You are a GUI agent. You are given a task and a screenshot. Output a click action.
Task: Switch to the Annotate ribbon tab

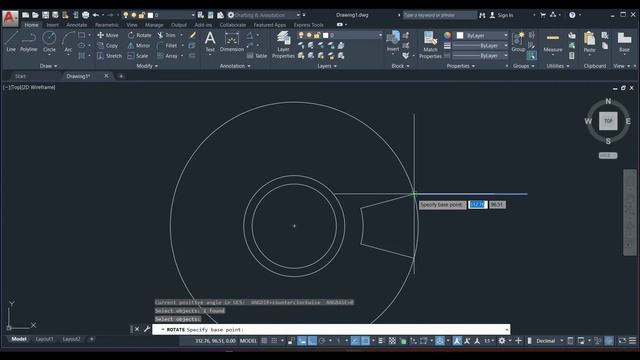(76, 25)
